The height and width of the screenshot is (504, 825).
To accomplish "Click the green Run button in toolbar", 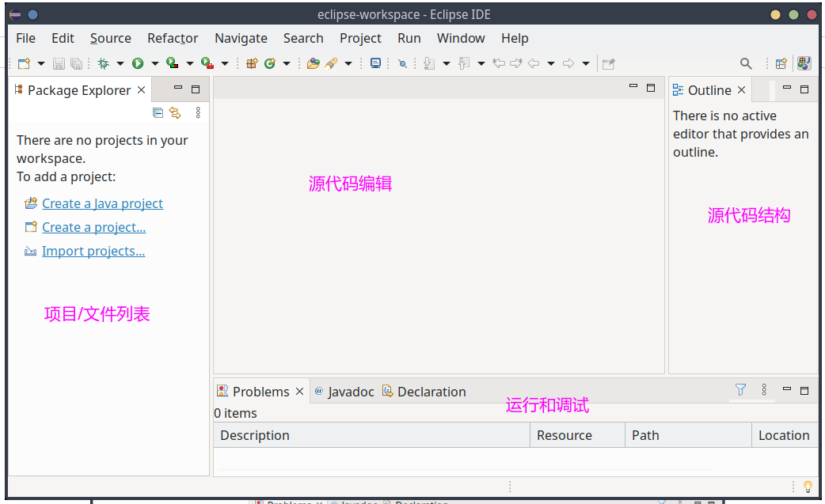I will pos(138,63).
